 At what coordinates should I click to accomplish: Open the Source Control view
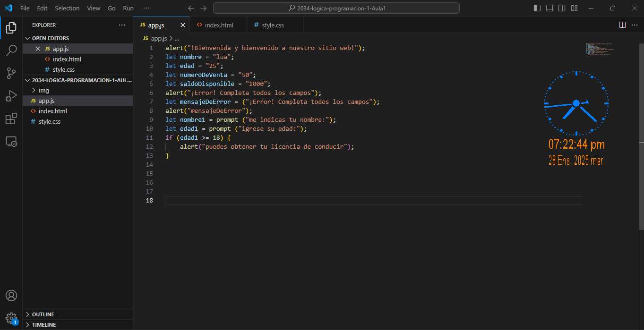tap(11, 73)
